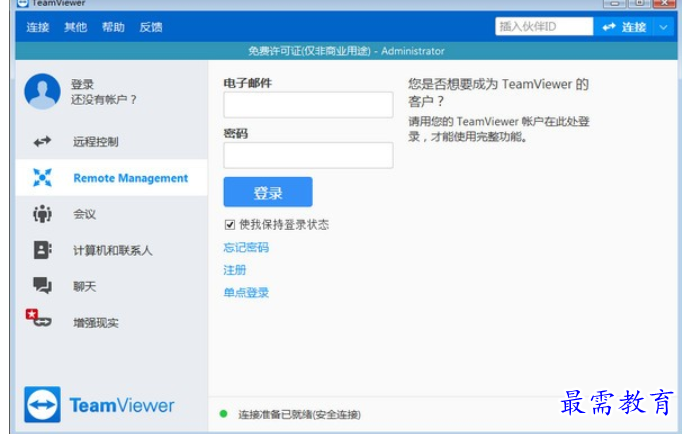
Task: Click the Remote Management arrows icon
Action: click(x=42, y=177)
